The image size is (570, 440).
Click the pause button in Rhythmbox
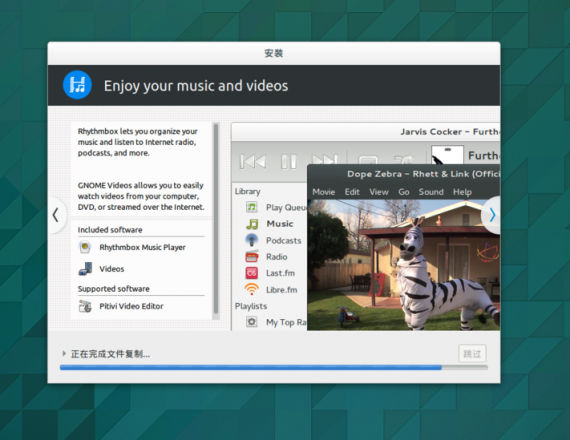click(289, 161)
